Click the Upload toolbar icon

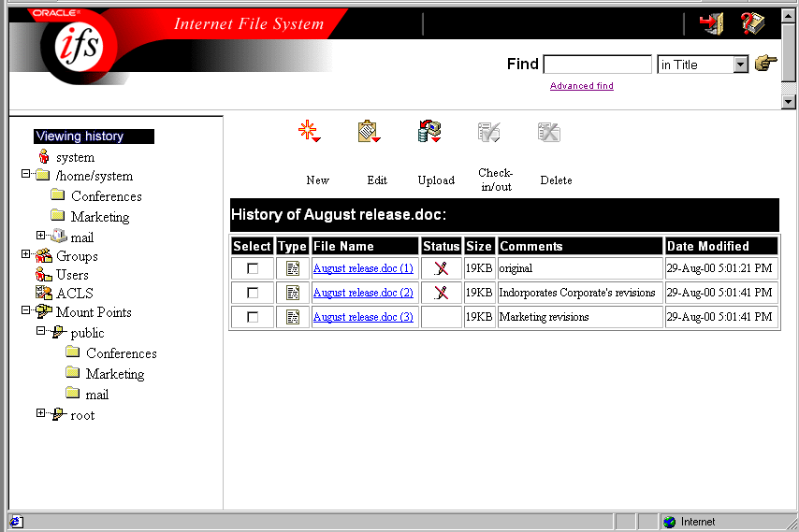pos(429,131)
